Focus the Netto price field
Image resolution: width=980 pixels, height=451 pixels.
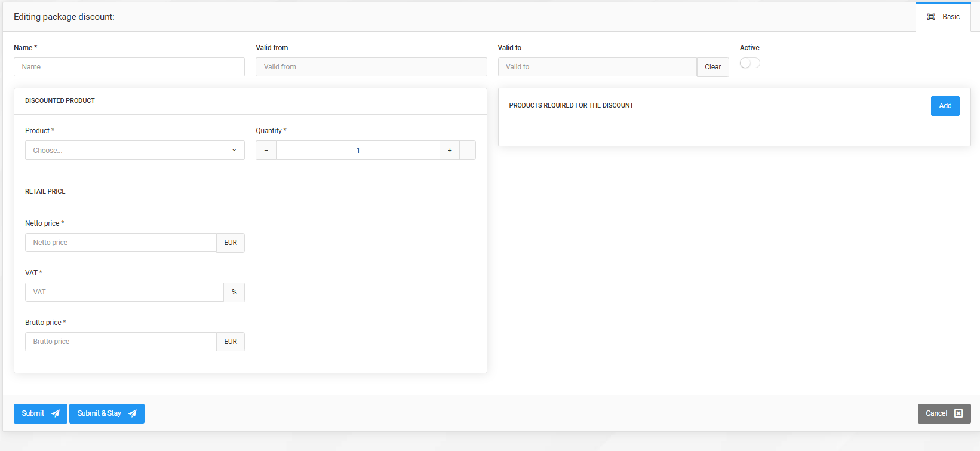(121, 243)
